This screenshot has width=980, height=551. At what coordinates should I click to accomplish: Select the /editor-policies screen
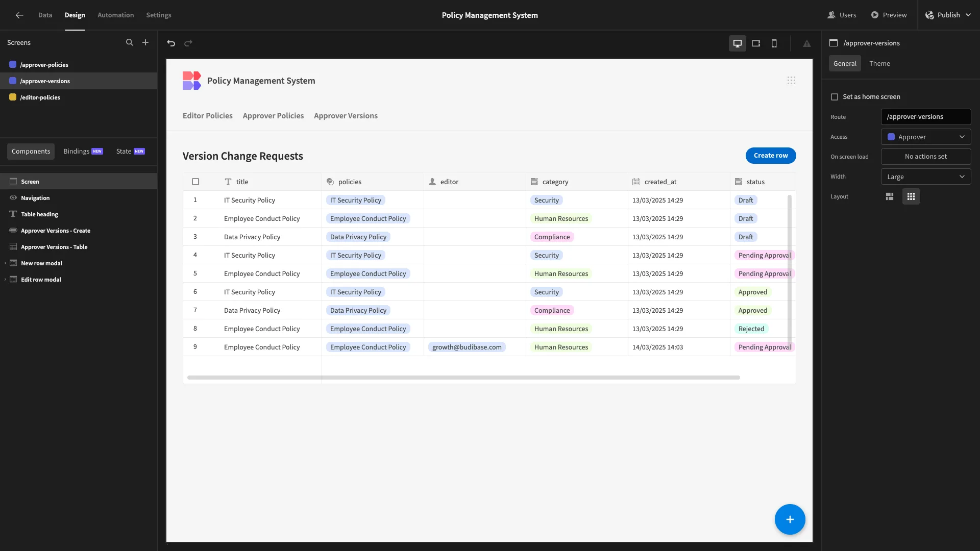[79, 97]
